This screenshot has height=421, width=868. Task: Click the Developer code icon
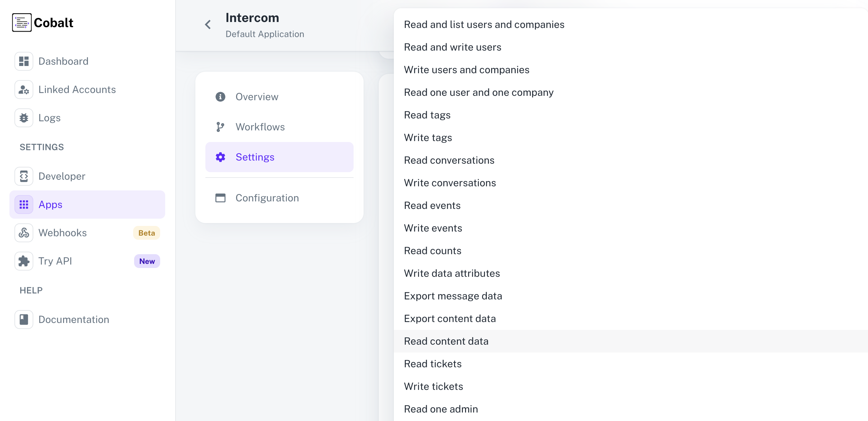tap(24, 176)
